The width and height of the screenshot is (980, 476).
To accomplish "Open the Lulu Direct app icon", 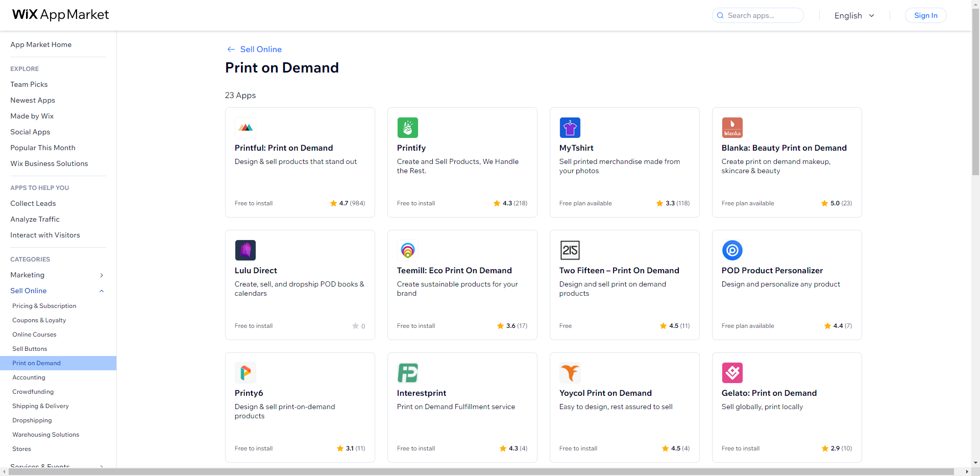I will click(245, 250).
